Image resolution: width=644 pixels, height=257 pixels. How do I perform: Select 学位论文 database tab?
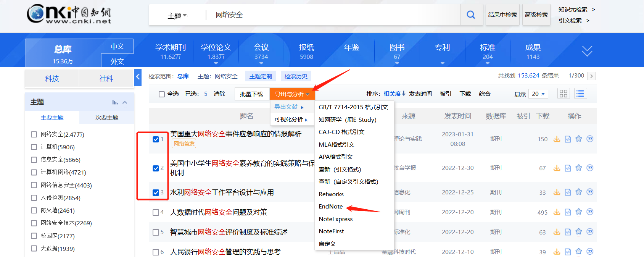coord(216,51)
